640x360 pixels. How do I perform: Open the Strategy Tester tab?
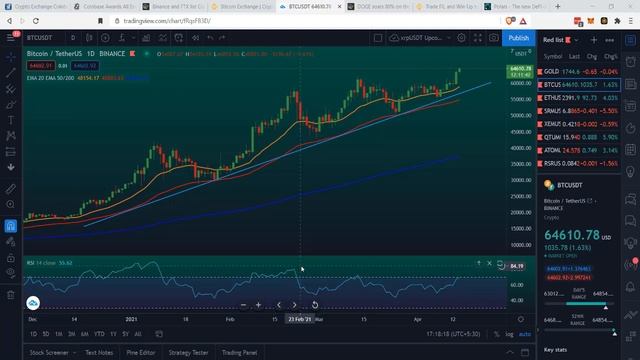(x=188, y=353)
